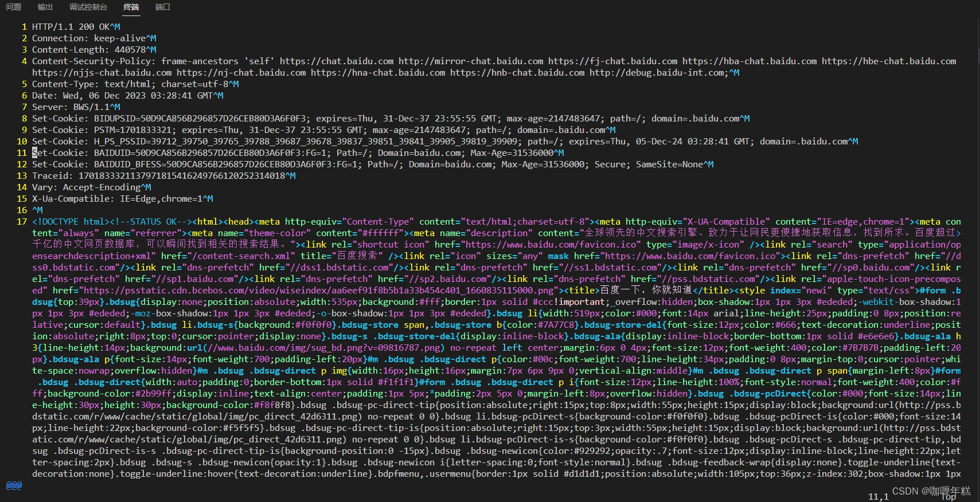Click the '<!DOCTYPE html>' text on line 17
The image size is (980, 502).
(x=71, y=222)
